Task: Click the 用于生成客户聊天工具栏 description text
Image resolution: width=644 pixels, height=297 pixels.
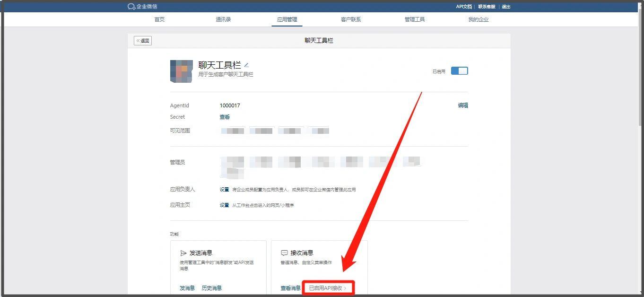Action: tap(226, 74)
